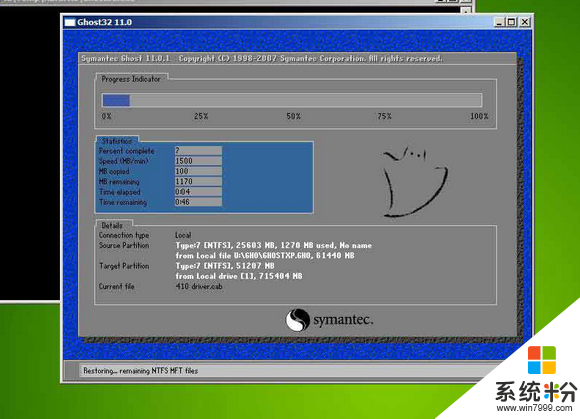
Task: Open the www.win7999.com watermark link
Action: [x=535, y=408]
